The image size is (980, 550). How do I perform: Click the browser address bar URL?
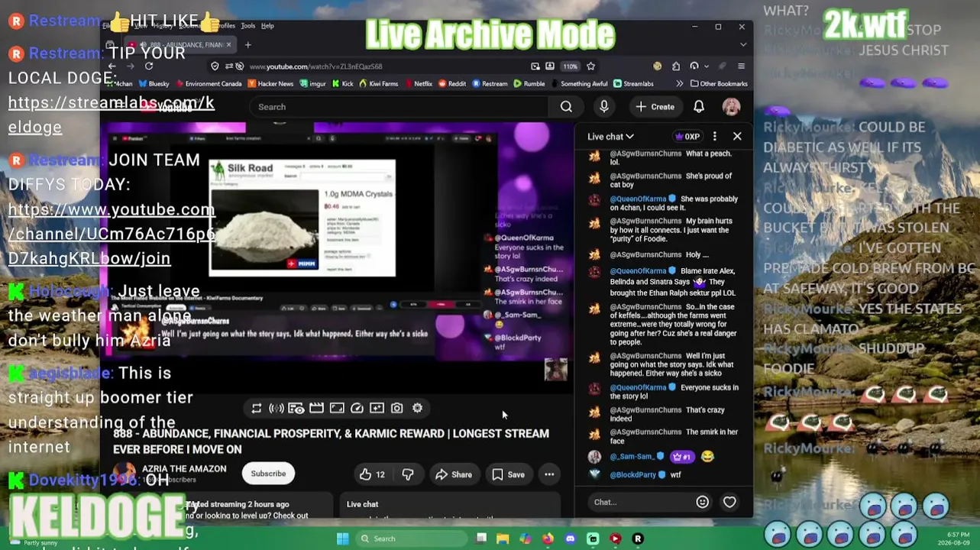[315, 66]
